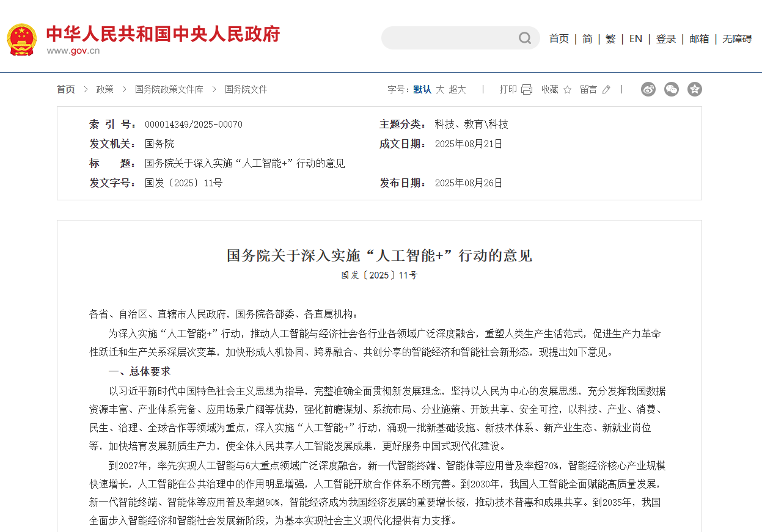Click the search magnifier icon
This screenshot has width=762, height=532.
525,38
